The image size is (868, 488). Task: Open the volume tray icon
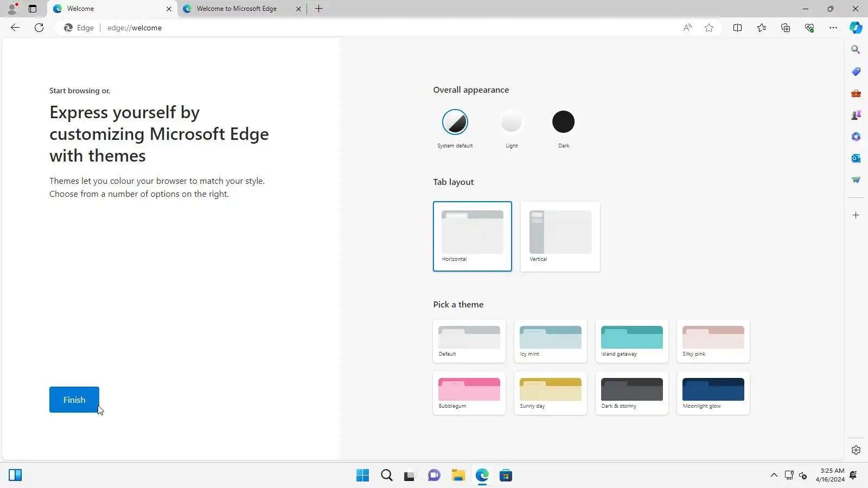pos(803,476)
